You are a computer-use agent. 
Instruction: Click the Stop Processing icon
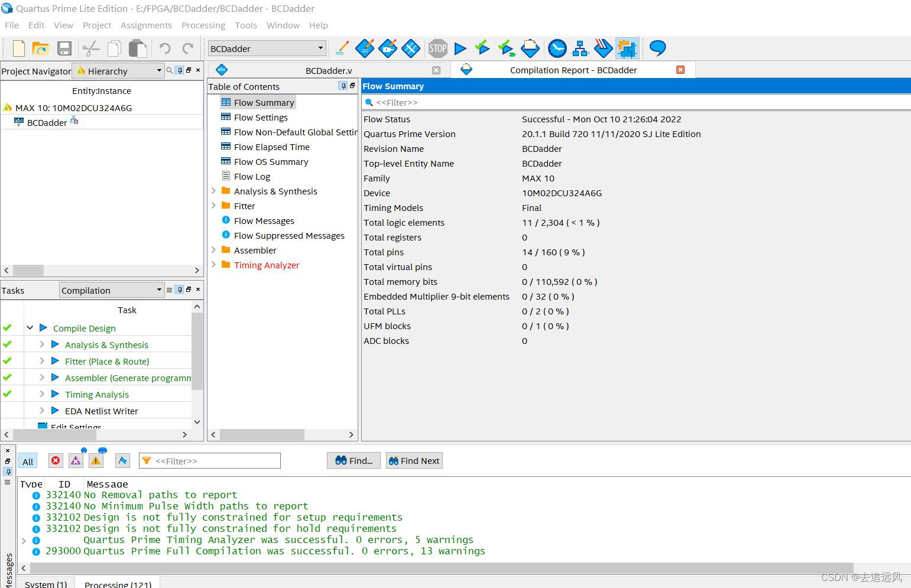[x=438, y=48]
